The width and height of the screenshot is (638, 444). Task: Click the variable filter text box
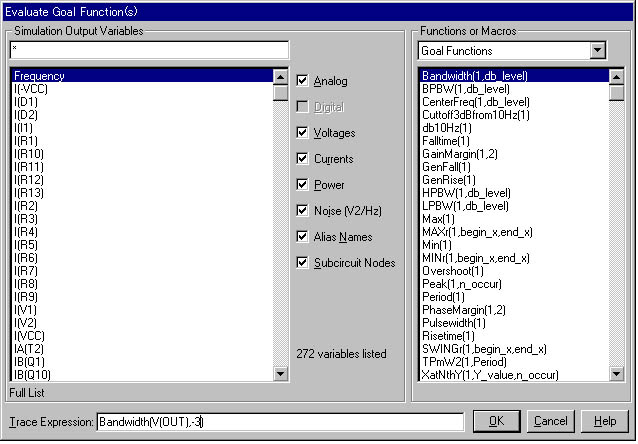[148, 50]
